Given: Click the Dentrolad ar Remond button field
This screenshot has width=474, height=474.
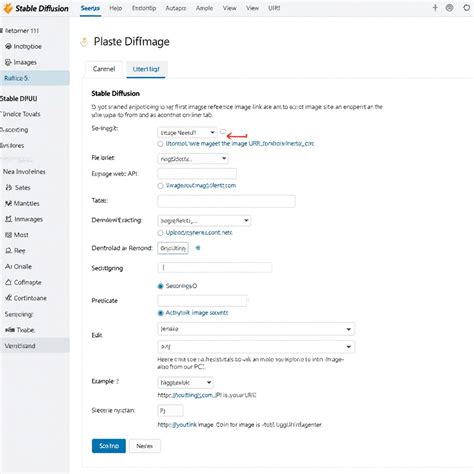Looking at the screenshot, I should (x=173, y=248).
